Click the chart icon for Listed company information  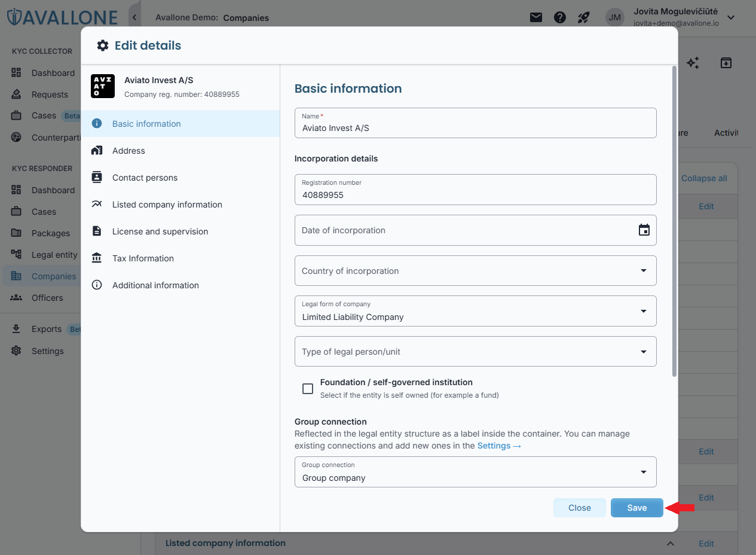[x=97, y=205]
